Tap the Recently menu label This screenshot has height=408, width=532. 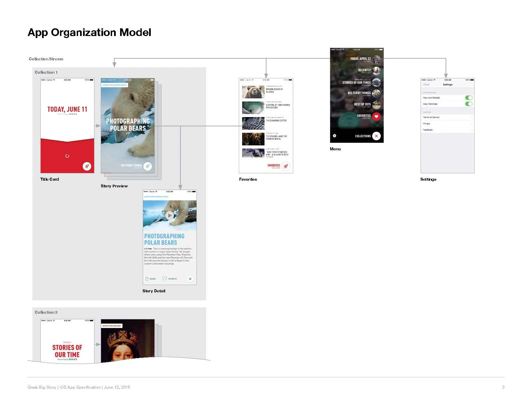click(x=364, y=70)
